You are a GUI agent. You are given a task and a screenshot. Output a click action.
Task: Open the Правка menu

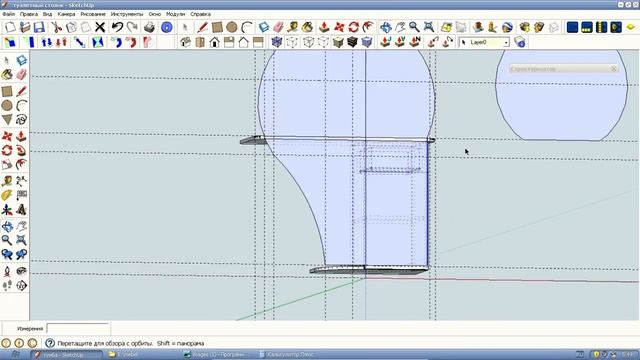click(29, 14)
